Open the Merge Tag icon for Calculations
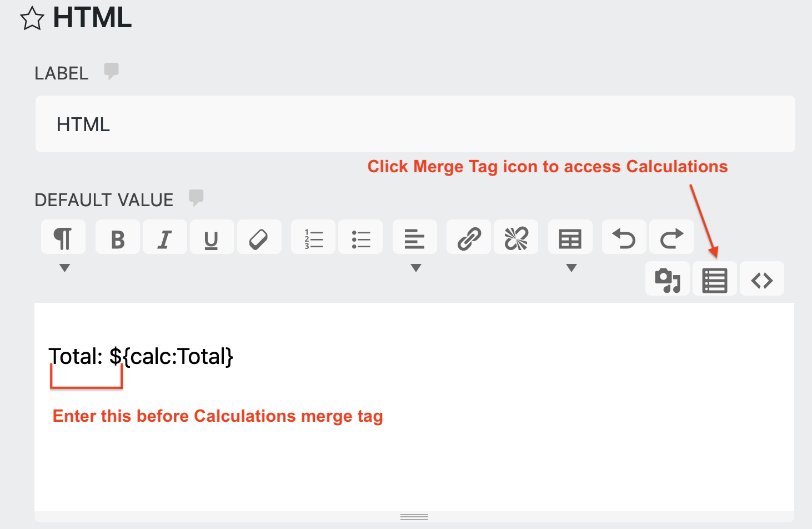The width and height of the screenshot is (812, 529). [x=714, y=280]
